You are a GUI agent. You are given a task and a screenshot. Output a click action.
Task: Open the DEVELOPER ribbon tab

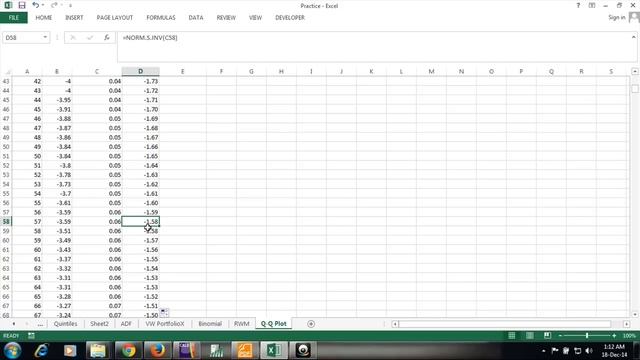click(x=290, y=18)
